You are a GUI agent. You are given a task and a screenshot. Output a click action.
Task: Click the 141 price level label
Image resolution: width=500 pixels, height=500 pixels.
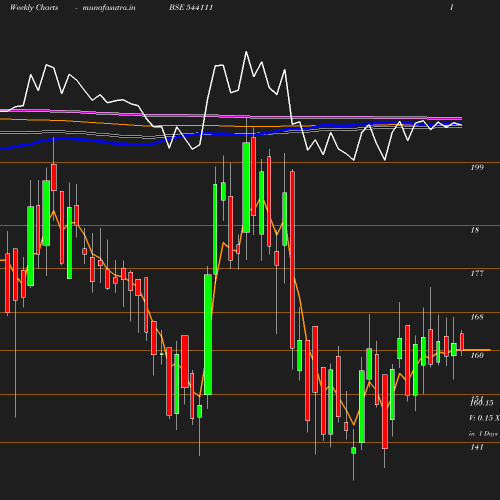pos(477,447)
